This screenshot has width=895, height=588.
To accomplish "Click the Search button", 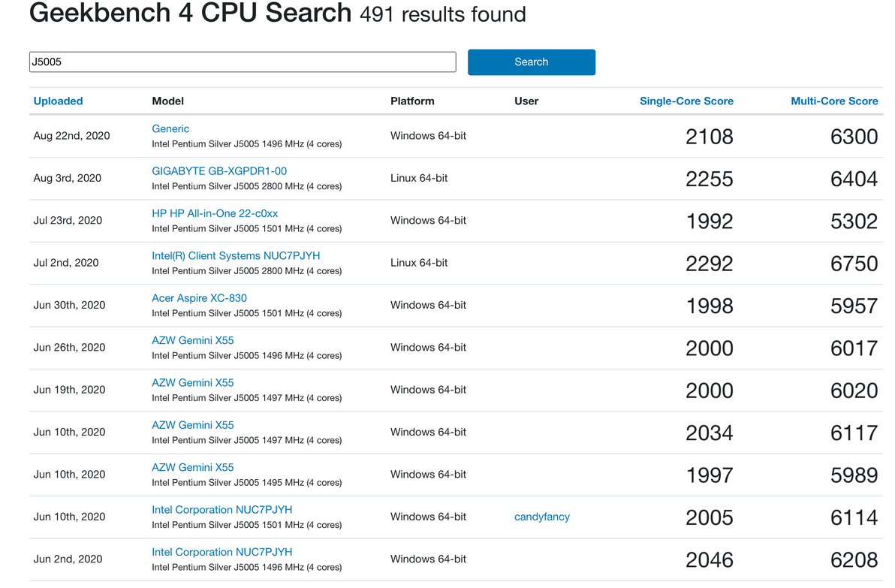I will [x=531, y=62].
